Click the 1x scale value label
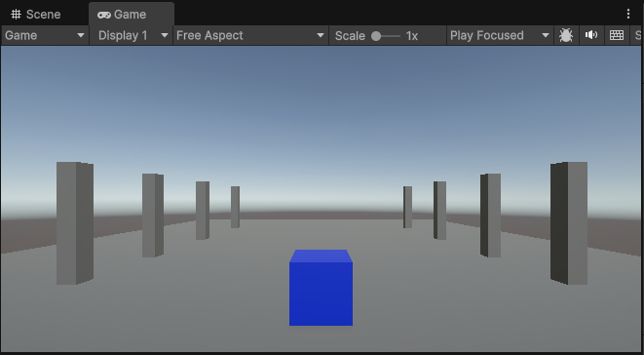Image resolution: width=644 pixels, height=355 pixels. (412, 36)
